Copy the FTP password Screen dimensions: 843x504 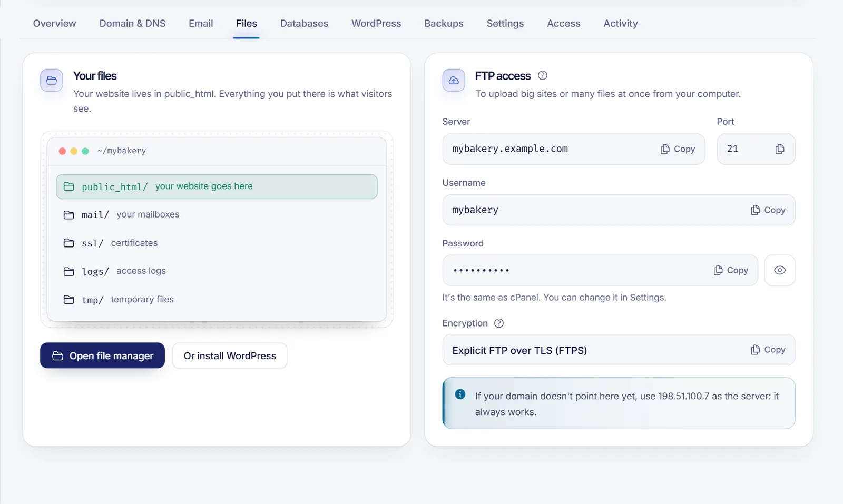731,270
